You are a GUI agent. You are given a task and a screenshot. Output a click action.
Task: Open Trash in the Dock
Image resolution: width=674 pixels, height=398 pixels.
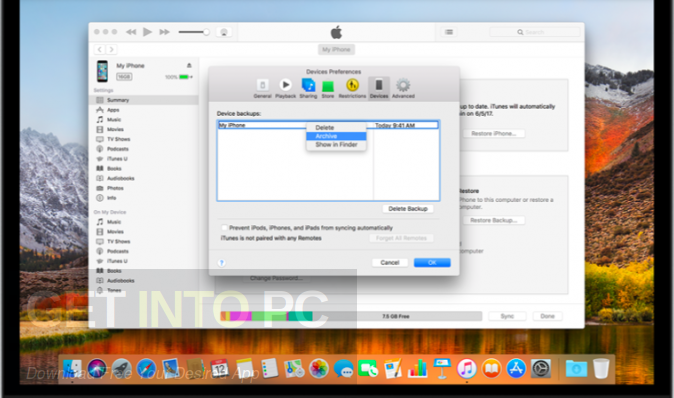pos(601,369)
